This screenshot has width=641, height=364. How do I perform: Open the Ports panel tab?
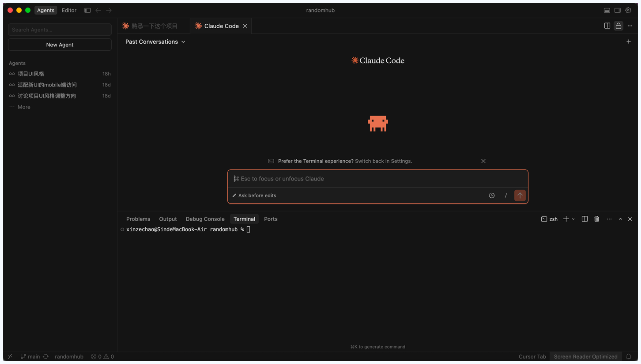271,219
